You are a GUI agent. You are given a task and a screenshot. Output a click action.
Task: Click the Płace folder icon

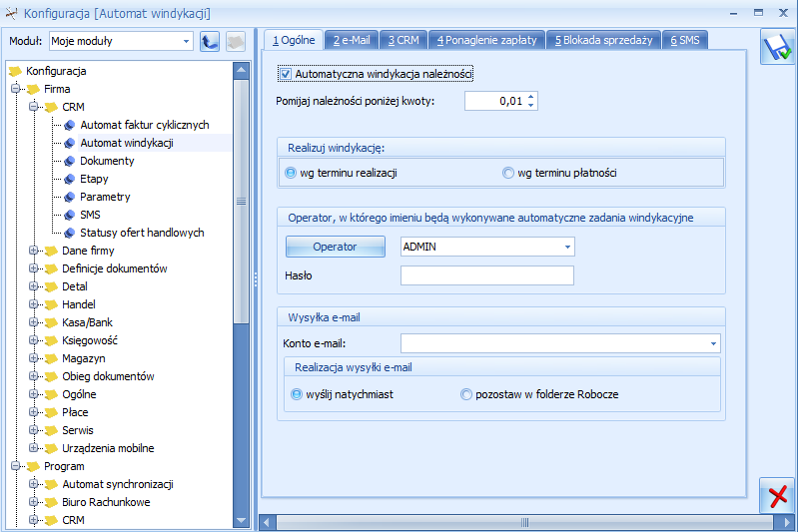[x=51, y=412]
